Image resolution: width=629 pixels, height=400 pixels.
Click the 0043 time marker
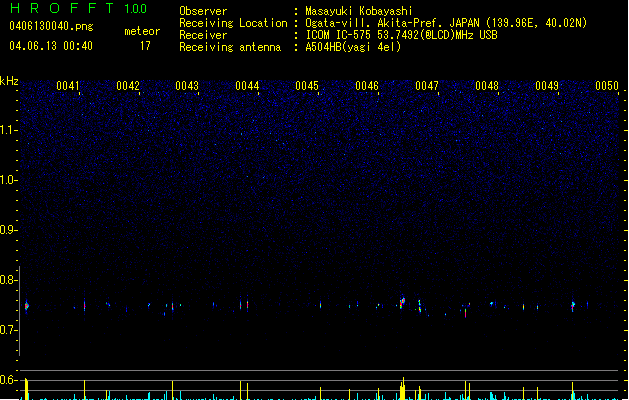187,86
